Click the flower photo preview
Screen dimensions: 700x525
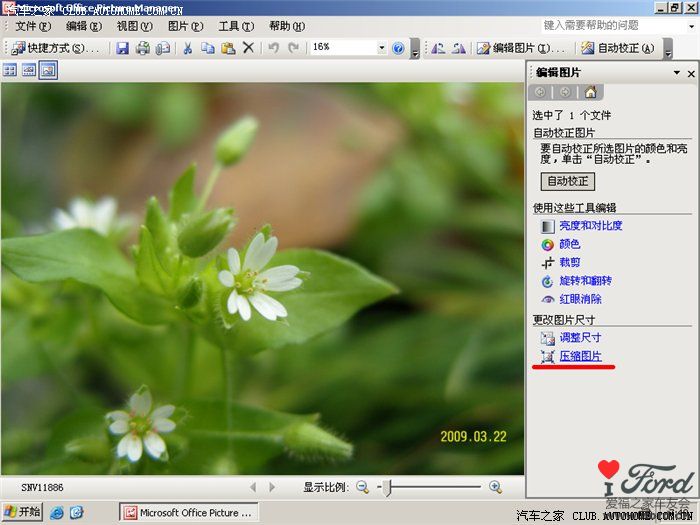tap(262, 279)
